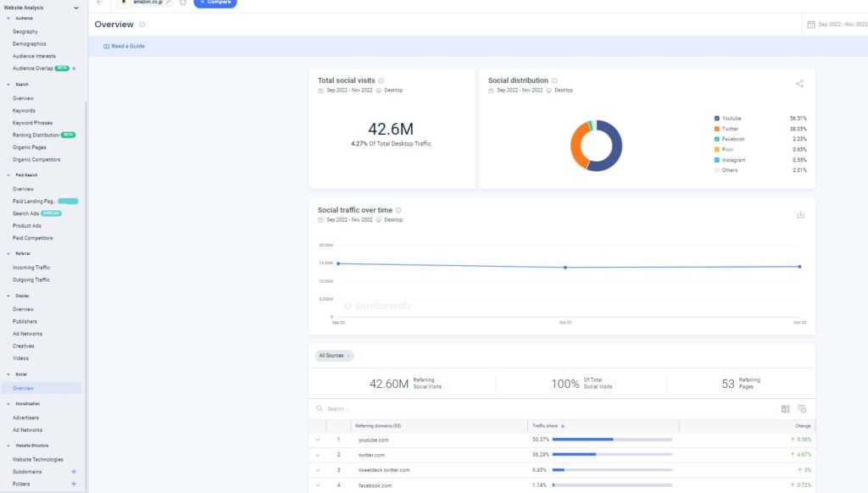Expand the facebook.com row
The image size is (868, 493).
point(318,485)
